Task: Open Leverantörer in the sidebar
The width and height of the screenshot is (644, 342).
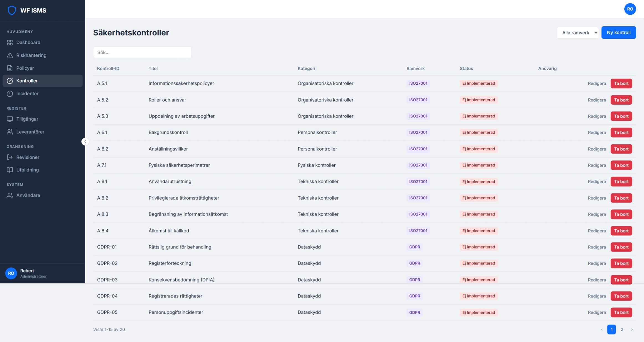Action: tap(30, 132)
